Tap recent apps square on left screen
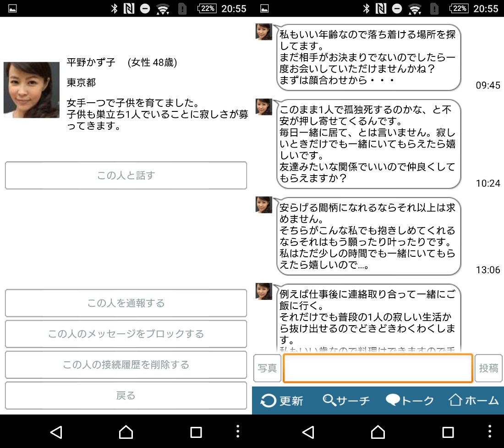Viewport: 504px width, 448px height. click(x=196, y=431)
